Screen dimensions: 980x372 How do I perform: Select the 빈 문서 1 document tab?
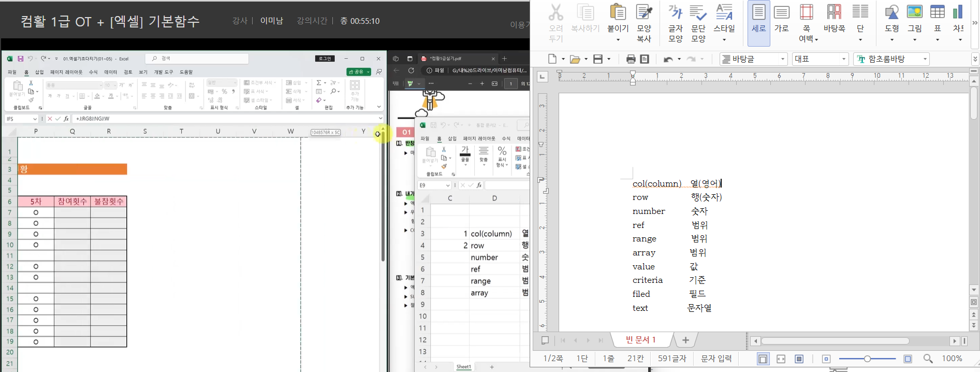641,340
